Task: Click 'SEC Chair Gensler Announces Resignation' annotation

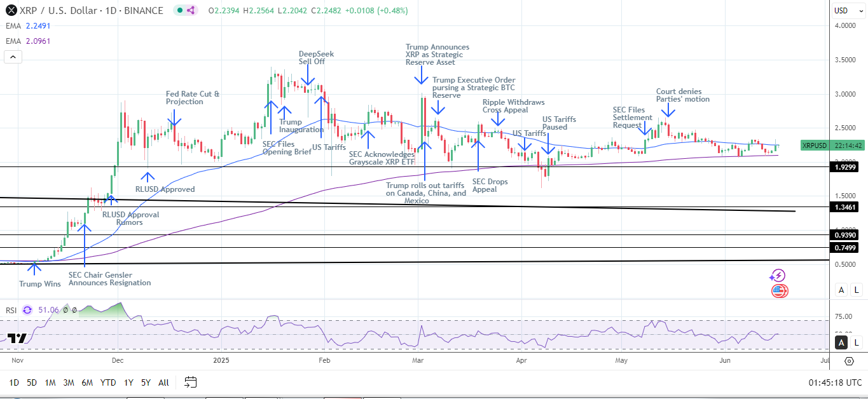Action: coord(109,278)
